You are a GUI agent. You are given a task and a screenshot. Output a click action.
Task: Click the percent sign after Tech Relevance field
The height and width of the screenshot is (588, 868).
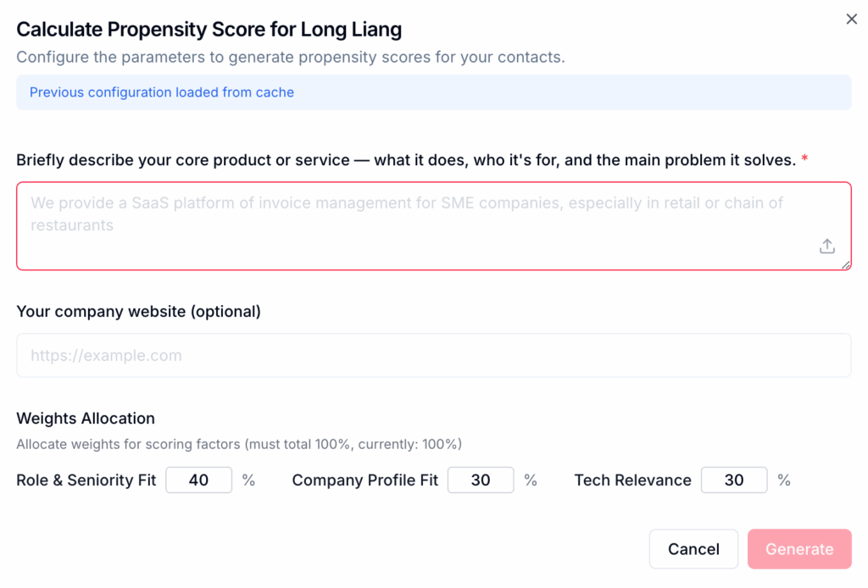pyautogui.click(x=783, y=480)
